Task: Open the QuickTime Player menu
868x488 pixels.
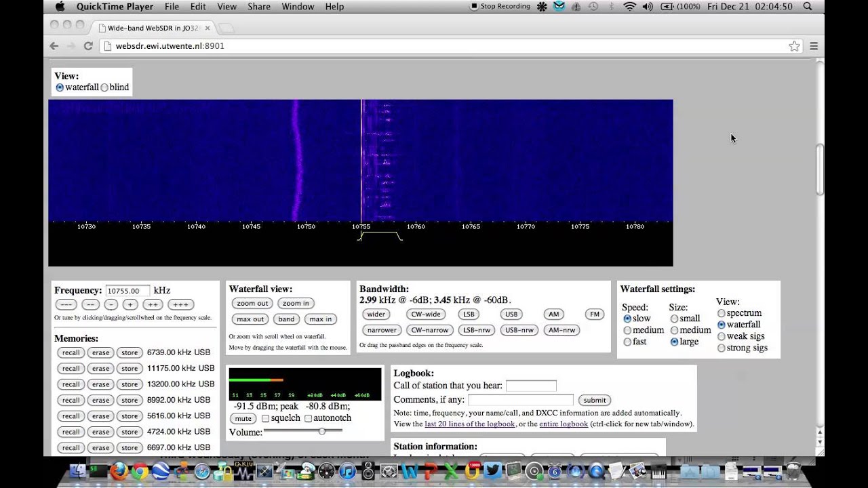Action: (x=115, y=6)
